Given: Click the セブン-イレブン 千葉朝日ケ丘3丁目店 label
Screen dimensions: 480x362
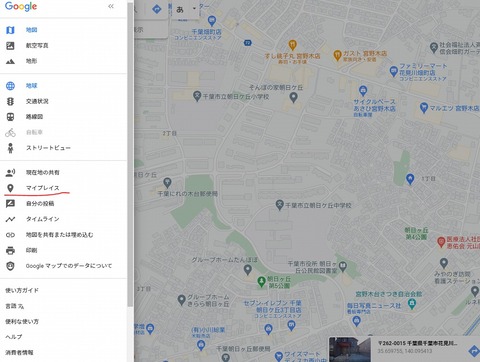Looking at the screenshot, I should pyautogui.click(x=273, y=309).
